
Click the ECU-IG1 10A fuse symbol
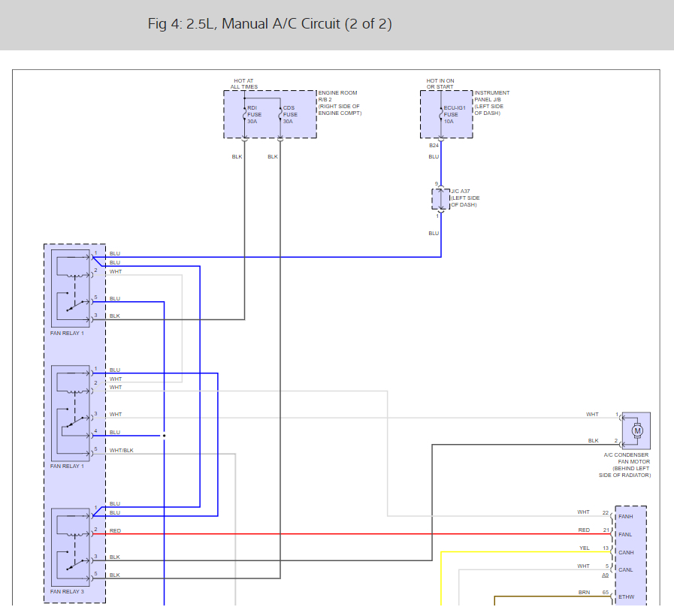point(441,114)
